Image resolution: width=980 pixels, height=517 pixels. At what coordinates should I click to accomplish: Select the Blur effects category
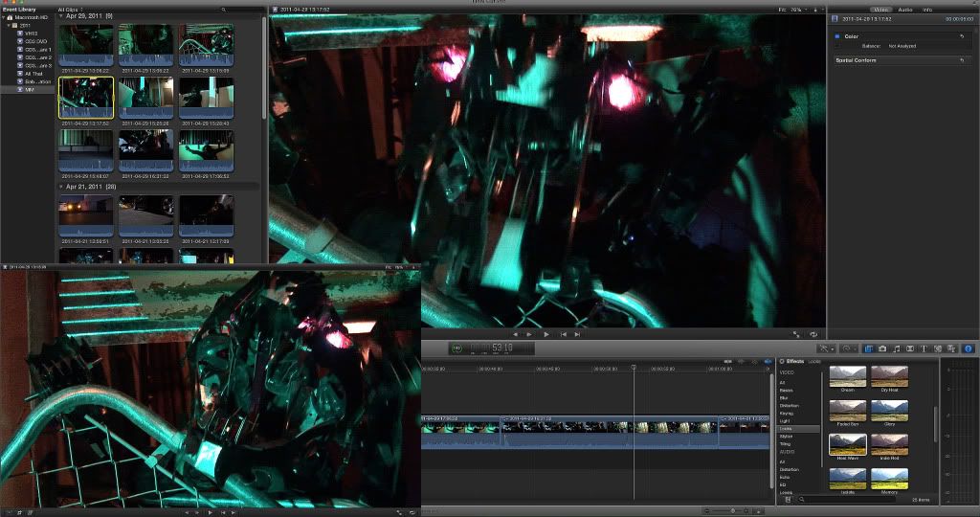point(785,398)
